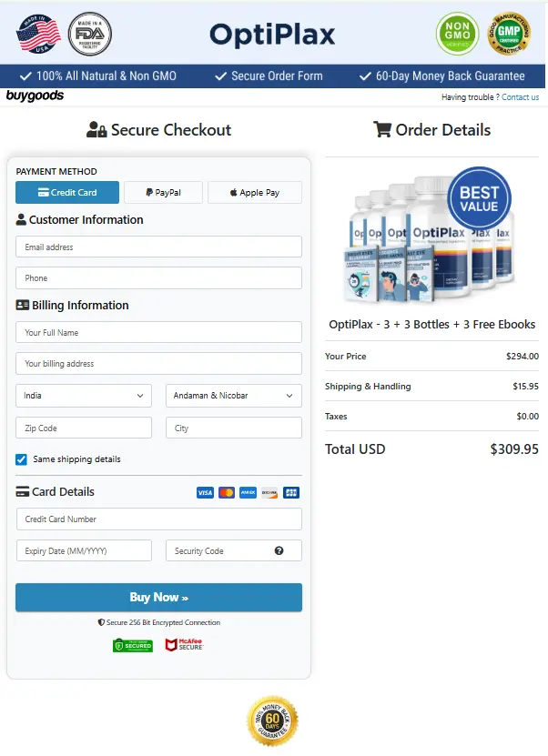
Task: Click the email address input field
Action: point(158,247)
